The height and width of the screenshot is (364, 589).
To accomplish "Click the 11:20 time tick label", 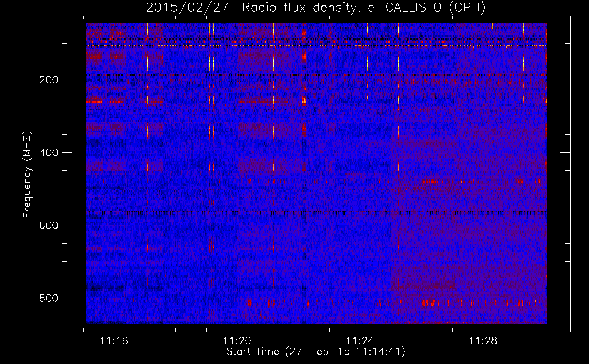I will click(x=237, y=341).
